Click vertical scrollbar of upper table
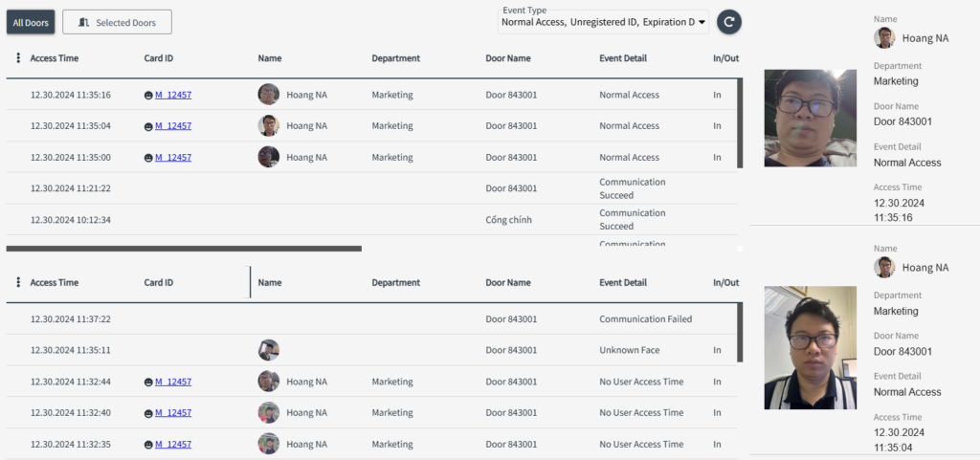The image size is (980, 460). tap(739, 123)
